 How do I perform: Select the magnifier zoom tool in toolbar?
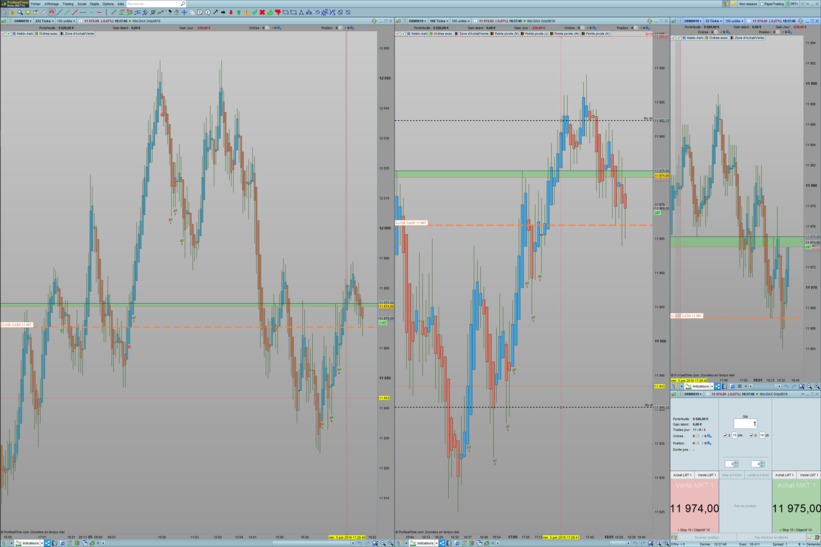pyautogui.click(x=20, y=12)
